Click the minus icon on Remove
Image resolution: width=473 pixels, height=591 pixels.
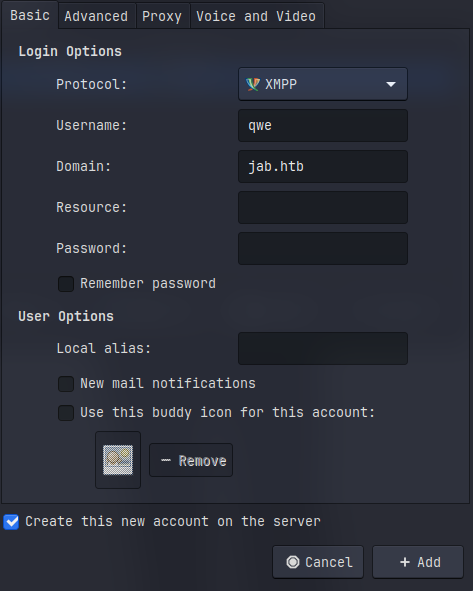(166, 460)
